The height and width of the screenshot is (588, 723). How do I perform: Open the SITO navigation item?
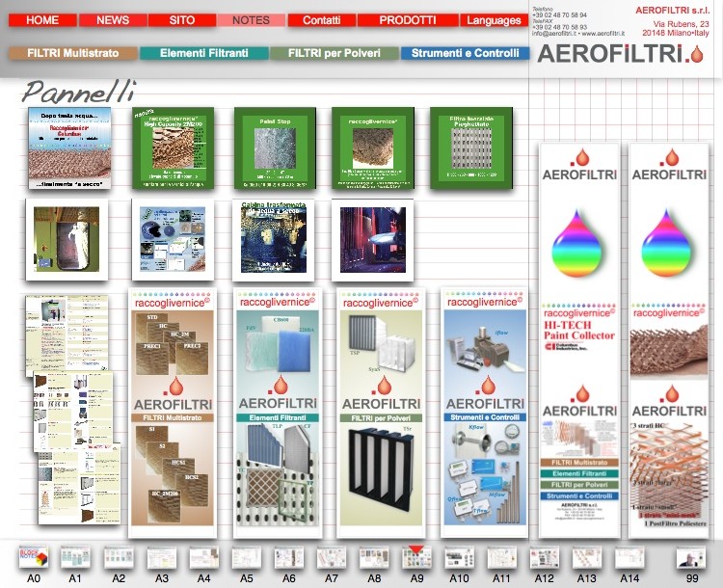coord(181,20)
